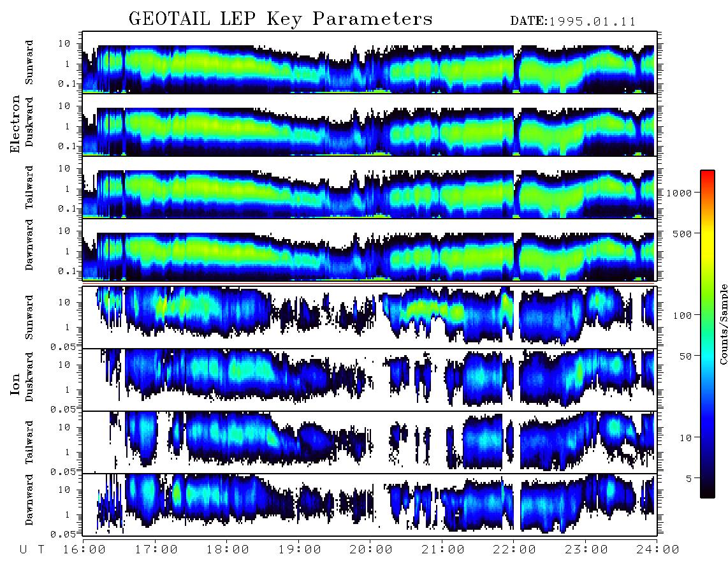Image resolution: width=728 pixels, height=561 pixels.
Task: Click the 100 colorbar tick label
Action: (x=682, y=316)
